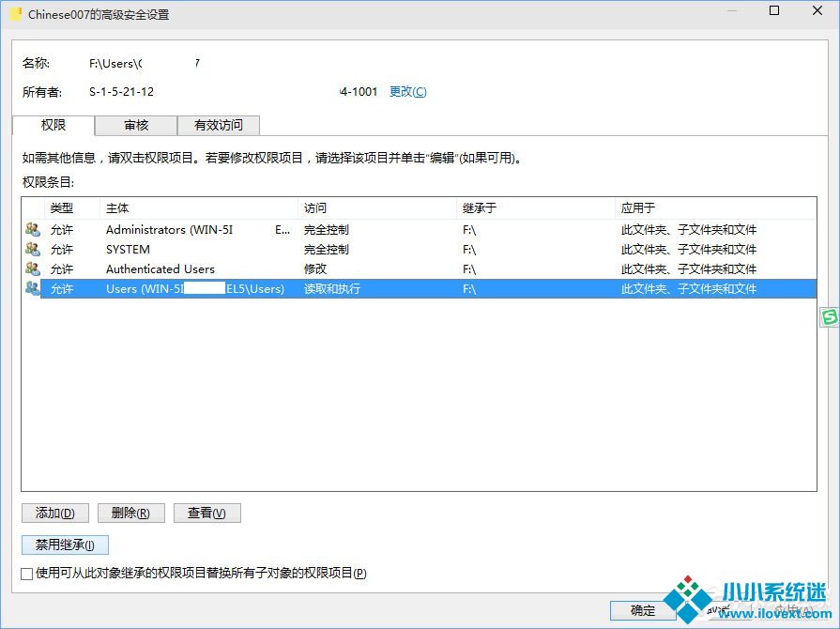Click the user group icon beside SYSTEM entry

(33, 249)
